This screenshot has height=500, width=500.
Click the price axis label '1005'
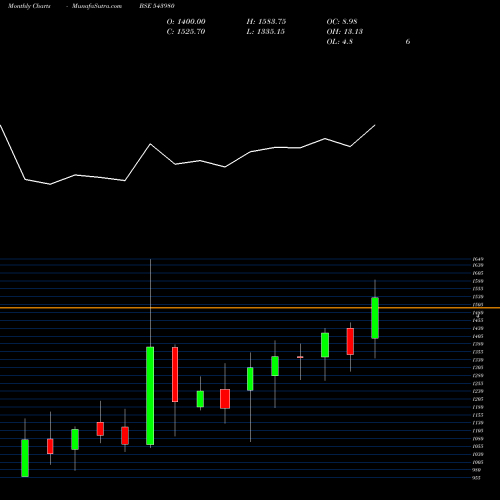(478, 462)
